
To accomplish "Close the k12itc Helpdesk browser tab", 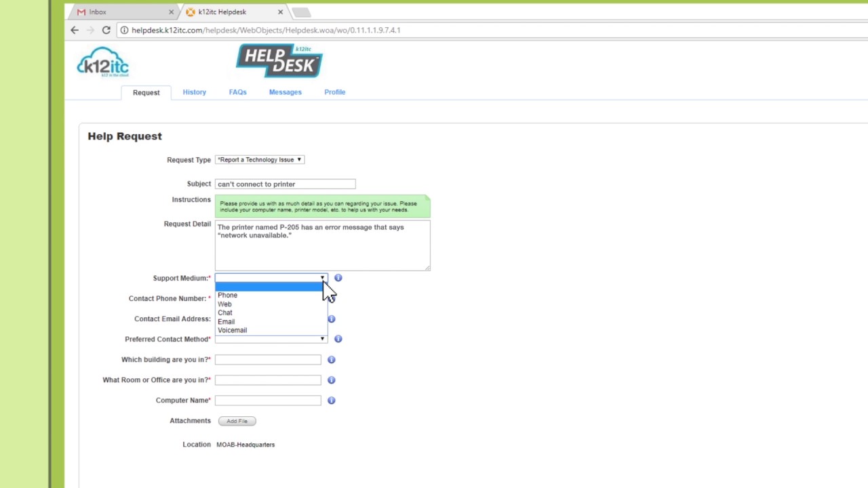I will point(280,12).
